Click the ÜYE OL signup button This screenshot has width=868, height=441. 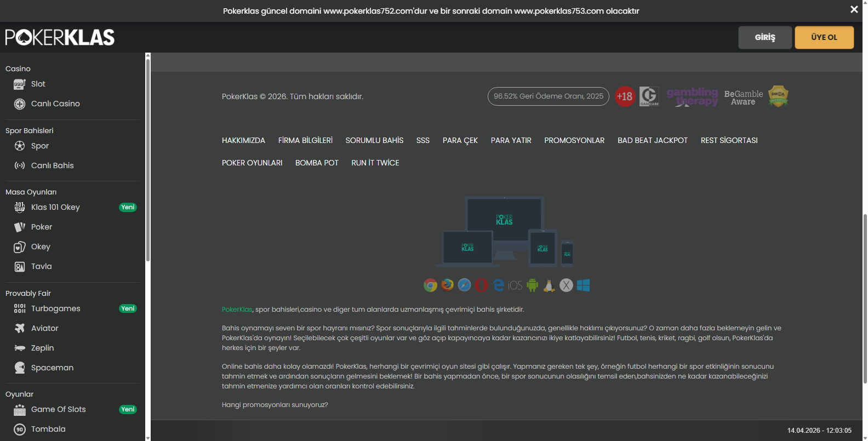pos(824,37)
